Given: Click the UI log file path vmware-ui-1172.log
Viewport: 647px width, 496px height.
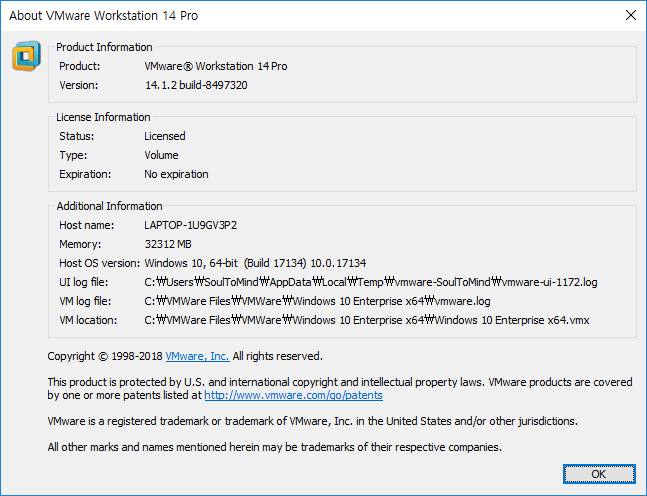Looking at the screenshot, I should pos(371,282).
